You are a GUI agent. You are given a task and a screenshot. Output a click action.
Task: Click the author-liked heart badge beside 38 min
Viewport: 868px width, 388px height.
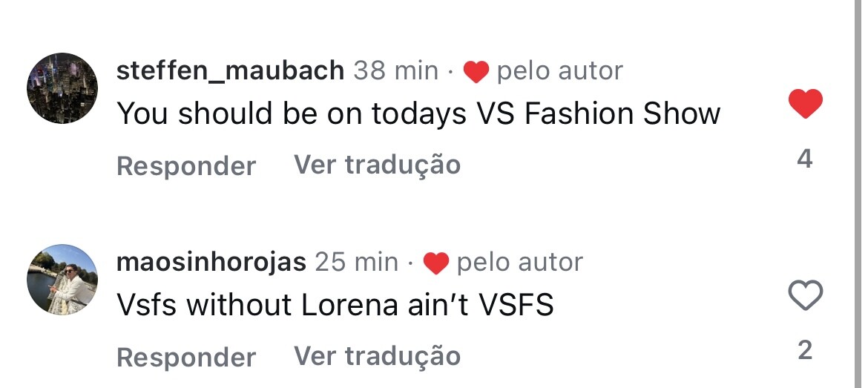[x=476, y=72]
